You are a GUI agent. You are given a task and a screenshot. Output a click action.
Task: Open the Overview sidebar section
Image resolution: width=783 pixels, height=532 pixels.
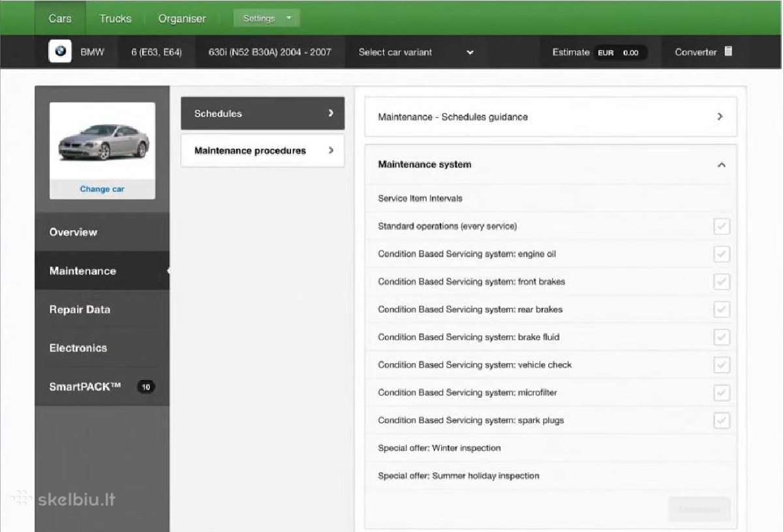coord(102,232)
